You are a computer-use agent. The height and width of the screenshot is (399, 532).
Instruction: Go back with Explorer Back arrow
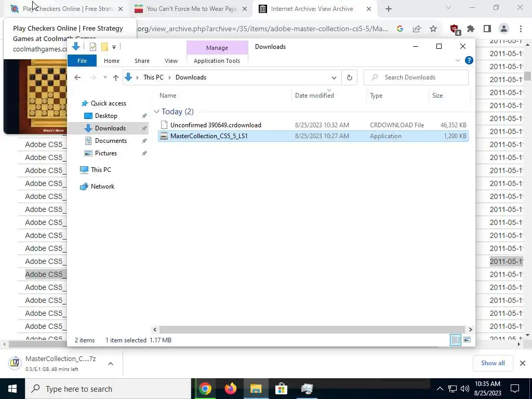[77, 77]
